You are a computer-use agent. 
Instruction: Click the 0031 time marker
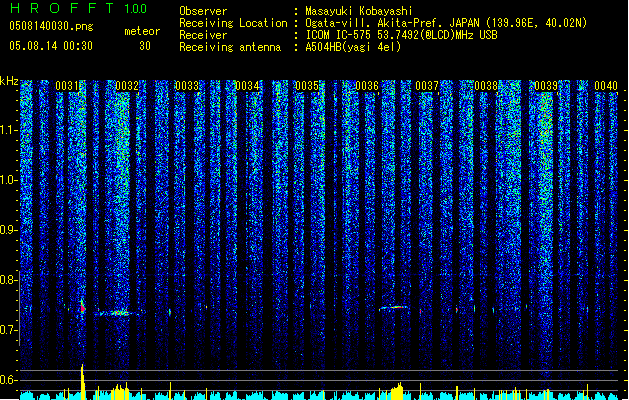click(68, 86)
